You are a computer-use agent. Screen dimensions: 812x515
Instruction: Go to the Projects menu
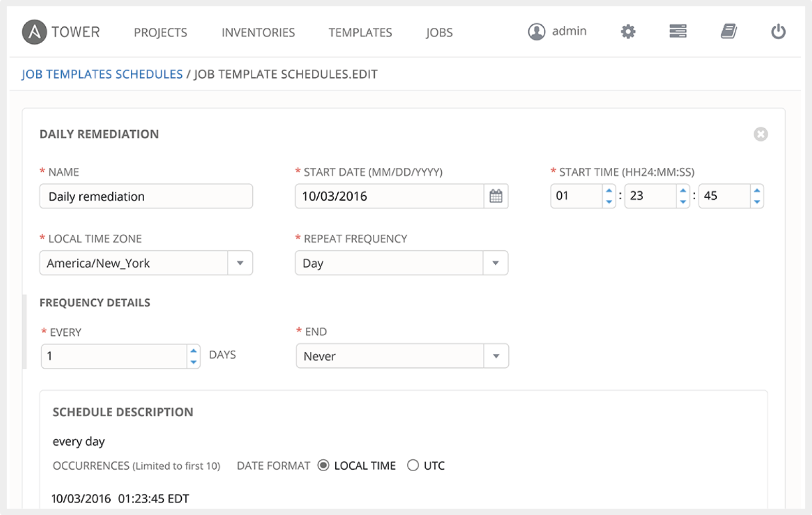160,32
